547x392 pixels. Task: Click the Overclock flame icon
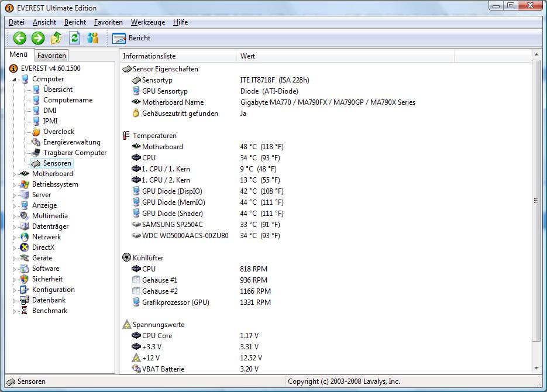click(x=36, y=132)
